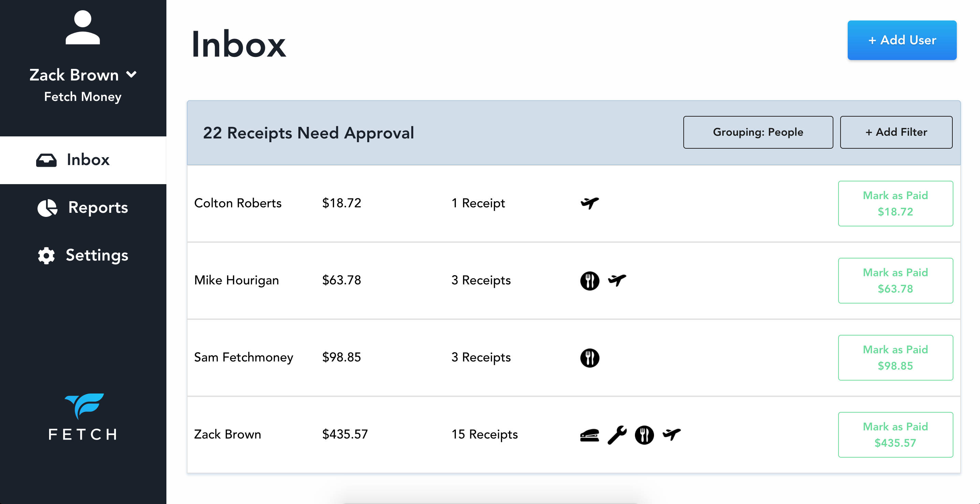980x504 pixels.
Task: Expand the Zack Brown account chevron
Action: pos(132,75)
